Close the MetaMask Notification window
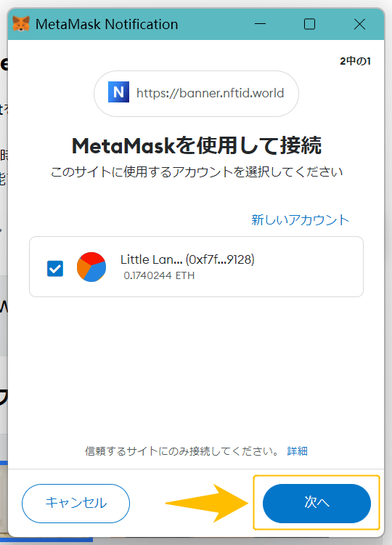The height and width of the screenshot is (545, 392). click(x=359, y=24)
